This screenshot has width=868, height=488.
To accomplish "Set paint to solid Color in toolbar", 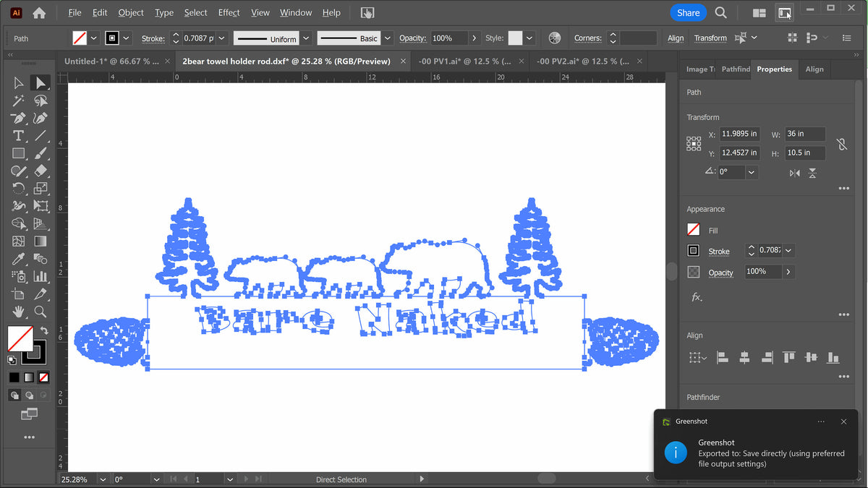I will 14,377.
